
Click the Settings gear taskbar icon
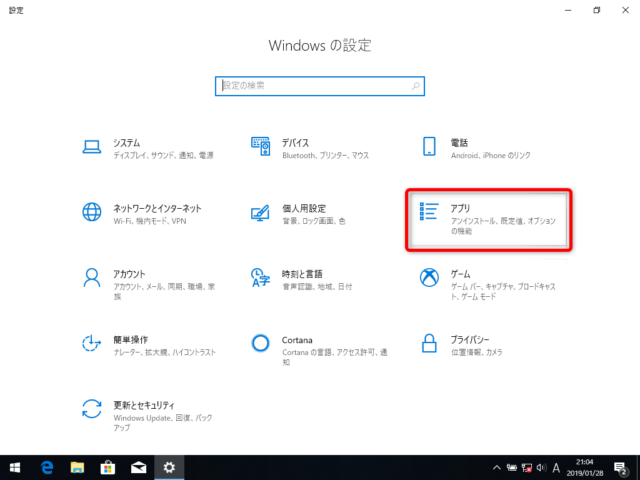tap(169, 468)
